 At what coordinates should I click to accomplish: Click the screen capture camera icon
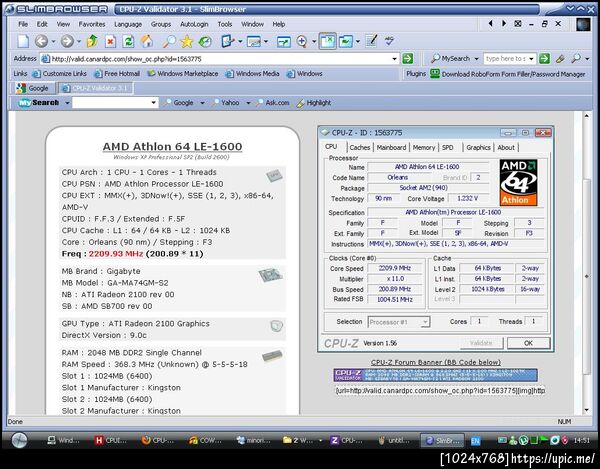(x=254, y=41)
